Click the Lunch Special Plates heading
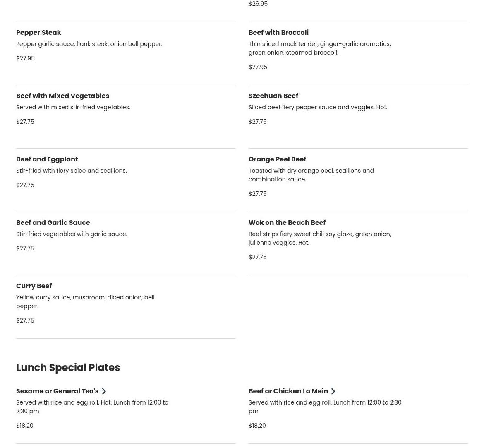Image resolution: width=484 pixels, height=448 pixels. pyautogui.click(x=68, y=367)
